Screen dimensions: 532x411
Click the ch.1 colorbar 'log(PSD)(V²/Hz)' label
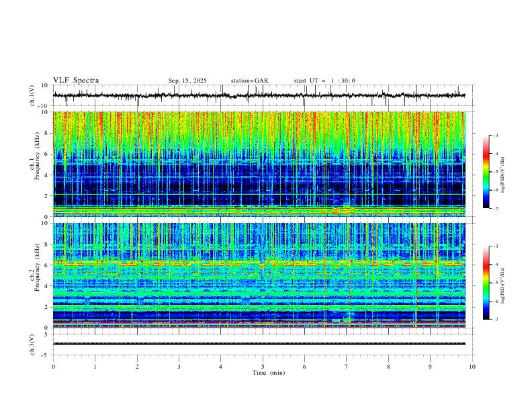(x=503, y=175)
